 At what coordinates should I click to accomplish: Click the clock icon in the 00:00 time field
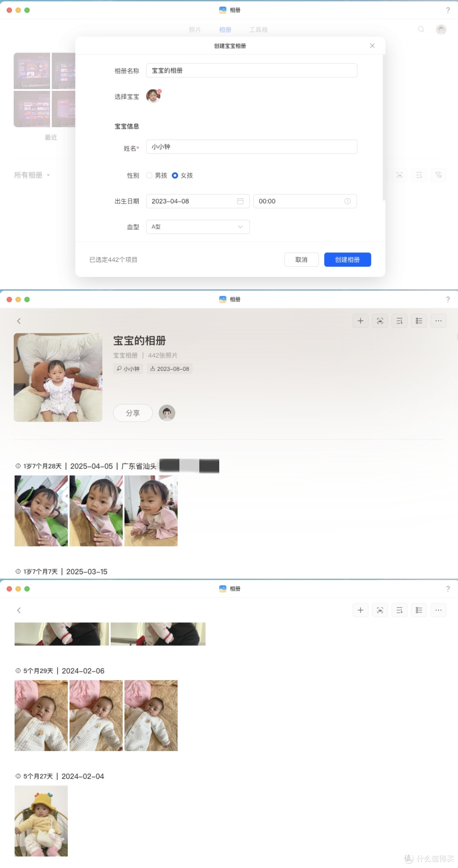click(x=347, y=201)
